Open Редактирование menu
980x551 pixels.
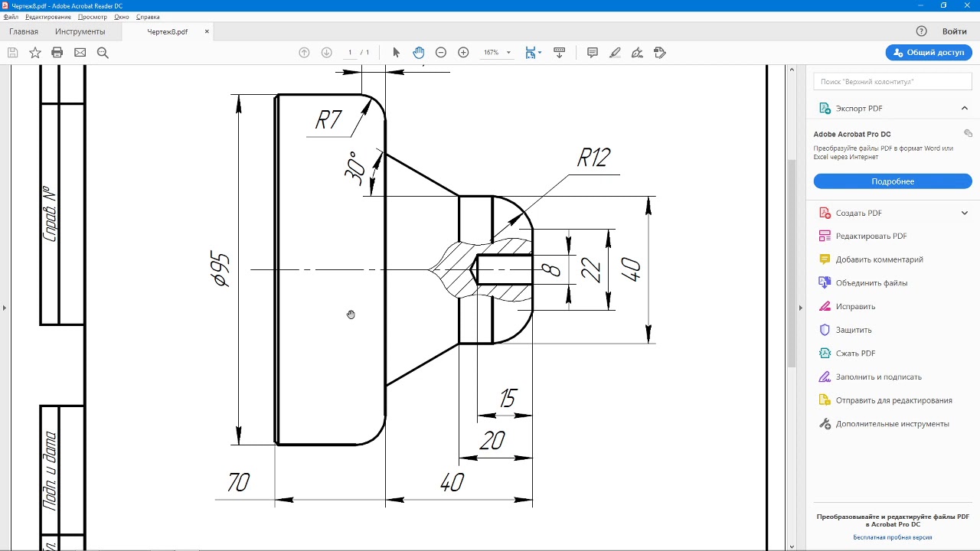click(x=48, y=17)
